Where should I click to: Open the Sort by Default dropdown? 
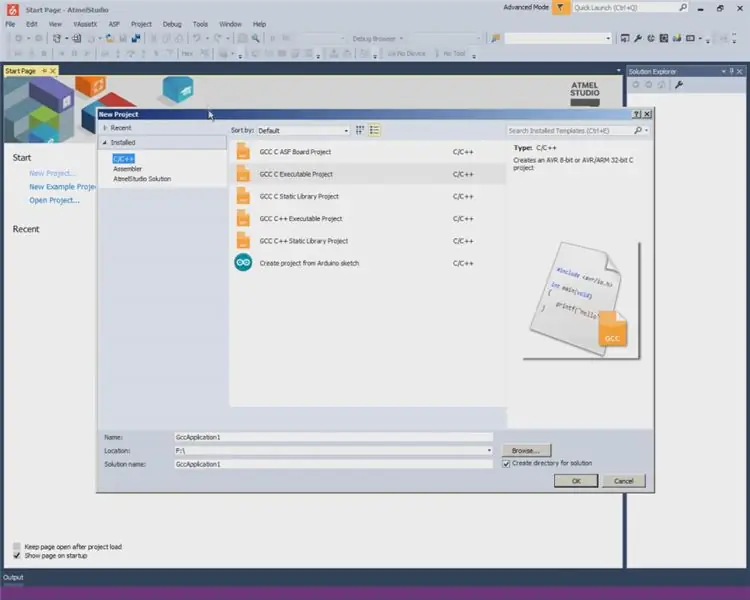[303, 131]
